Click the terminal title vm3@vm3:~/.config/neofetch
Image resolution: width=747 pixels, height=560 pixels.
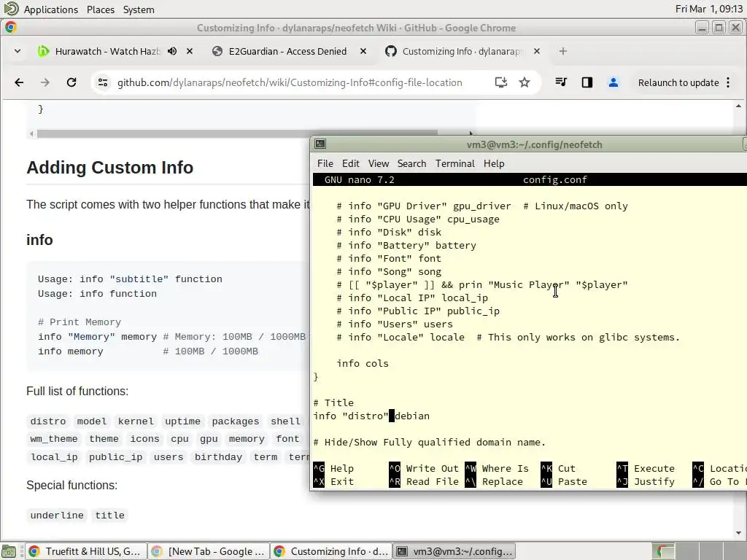[534, 144]
